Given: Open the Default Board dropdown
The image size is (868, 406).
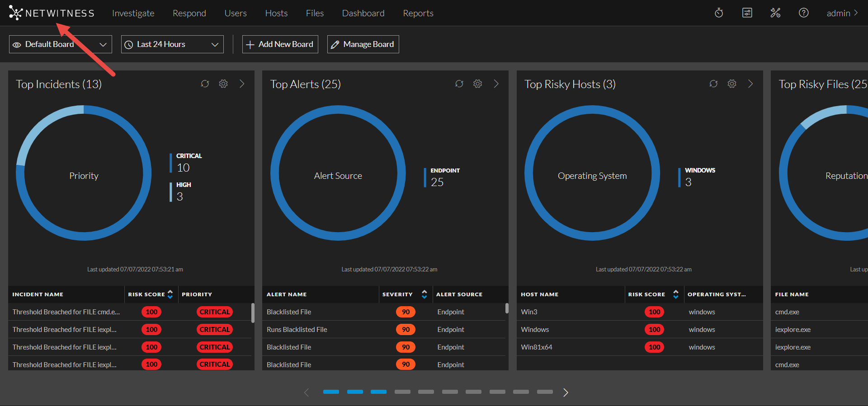Looking at the screenshot, I should 60,44.
